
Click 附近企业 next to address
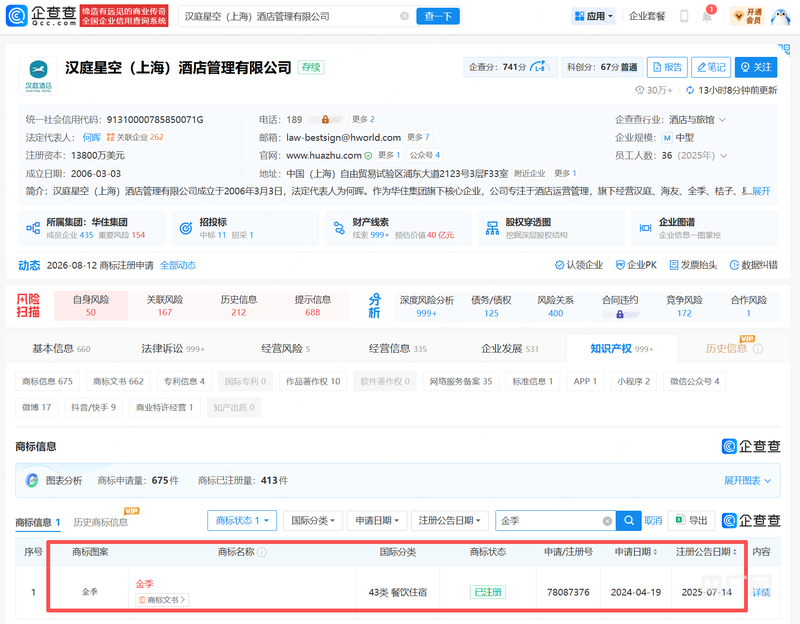pos(530,173)
